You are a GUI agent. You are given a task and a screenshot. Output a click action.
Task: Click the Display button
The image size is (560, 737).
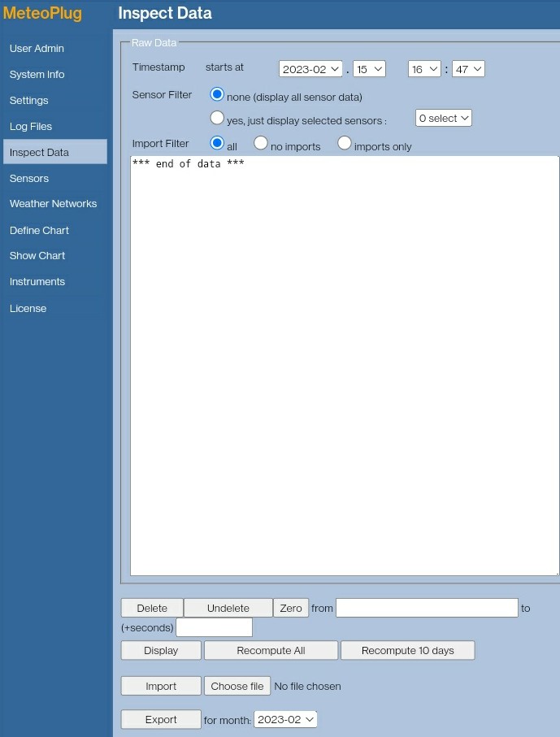161,650
